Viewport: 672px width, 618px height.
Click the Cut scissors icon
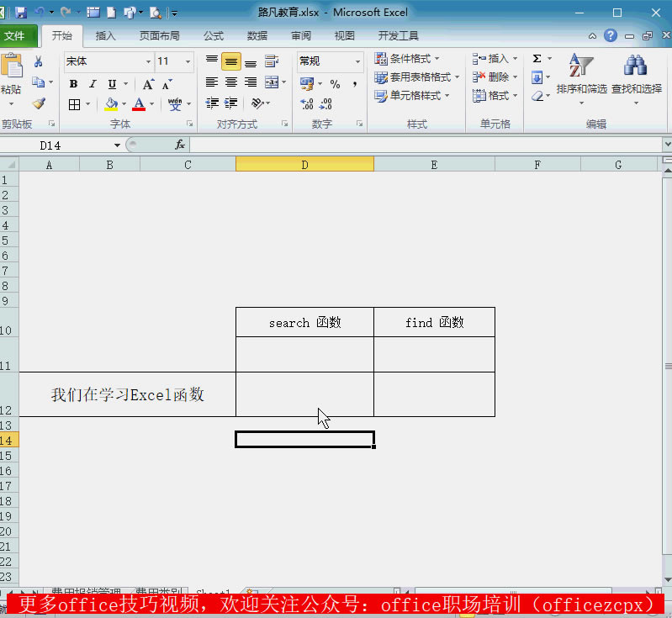(38, 61)
